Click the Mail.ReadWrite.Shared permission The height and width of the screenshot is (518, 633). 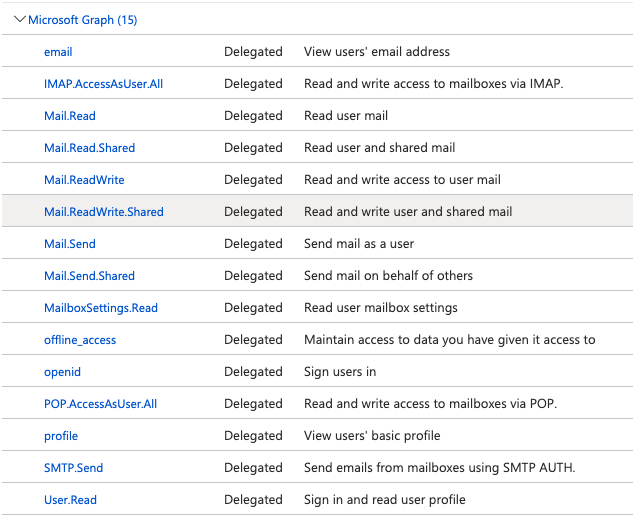tap(103, 212)
